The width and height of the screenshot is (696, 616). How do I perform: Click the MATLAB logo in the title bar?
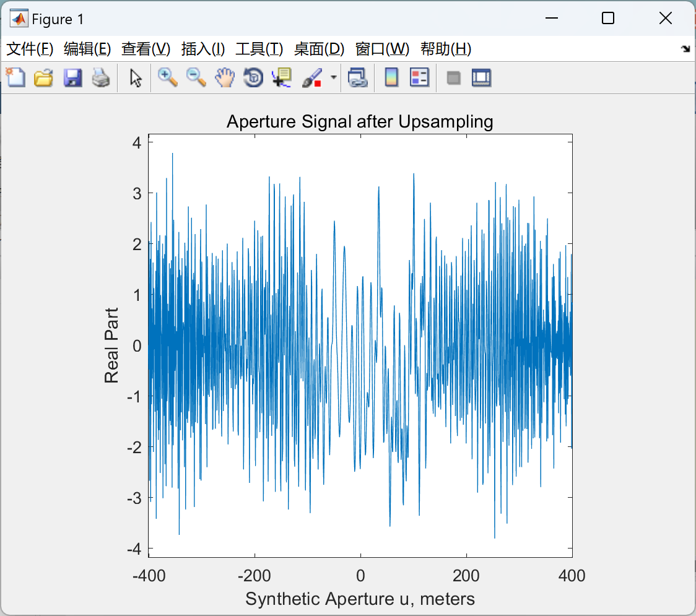[x=19, y=19]
